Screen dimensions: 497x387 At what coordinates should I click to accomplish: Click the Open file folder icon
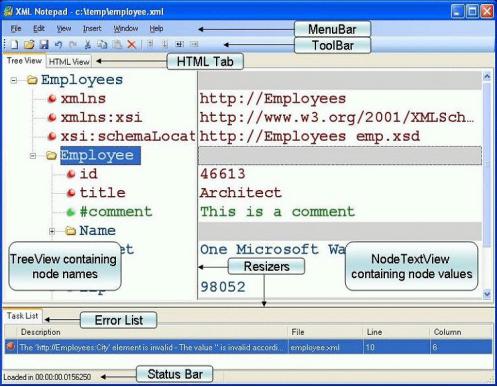(x=29, y=44)
